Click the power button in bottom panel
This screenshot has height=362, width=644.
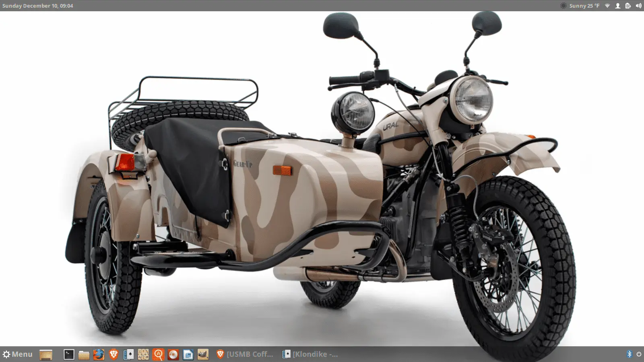(x=639, y=354)
